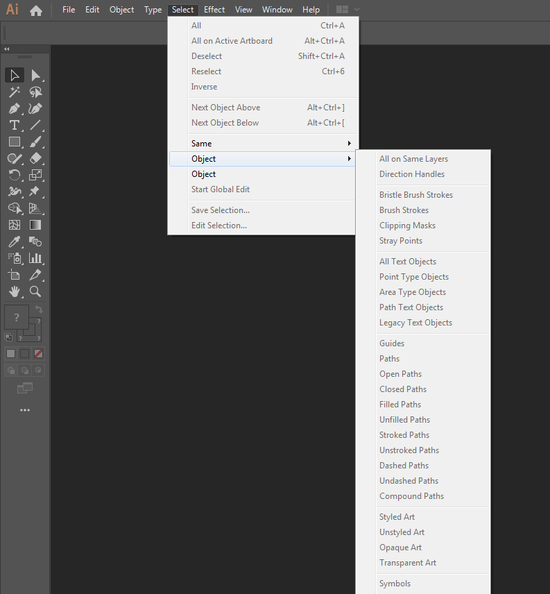Reset default fill and stroke icon
This screenshot has width=550, height=594.
(8, 337)
